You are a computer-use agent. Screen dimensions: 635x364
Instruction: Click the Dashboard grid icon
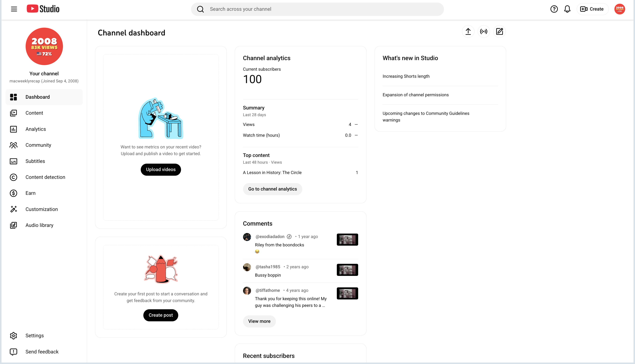coord(14,97)
